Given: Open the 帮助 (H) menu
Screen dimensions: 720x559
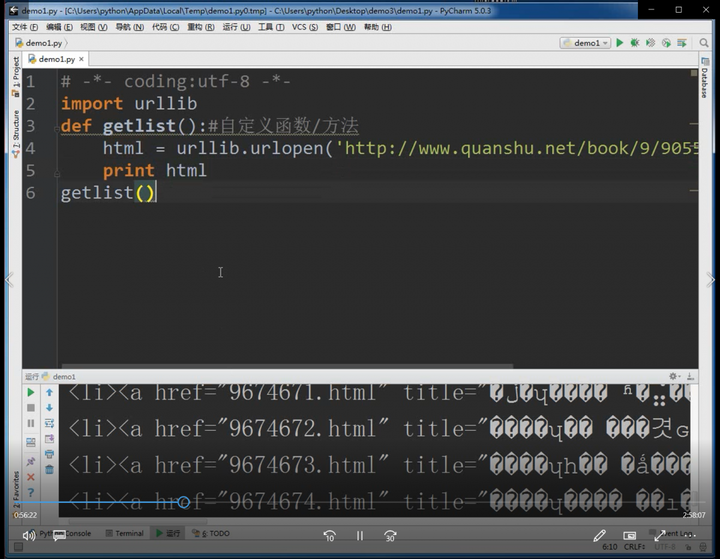Looking at the screenshot, I should point(378,27).
